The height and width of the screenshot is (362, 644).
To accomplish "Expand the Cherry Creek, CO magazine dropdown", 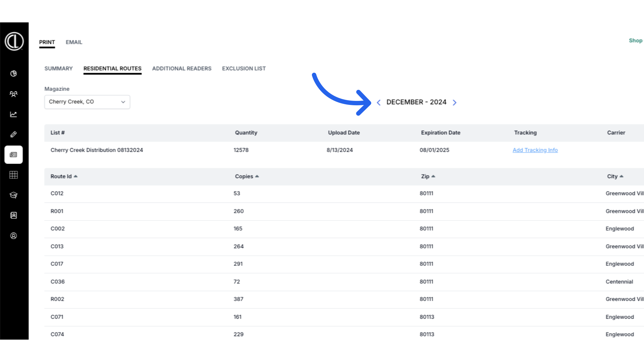I will point(87,102).
